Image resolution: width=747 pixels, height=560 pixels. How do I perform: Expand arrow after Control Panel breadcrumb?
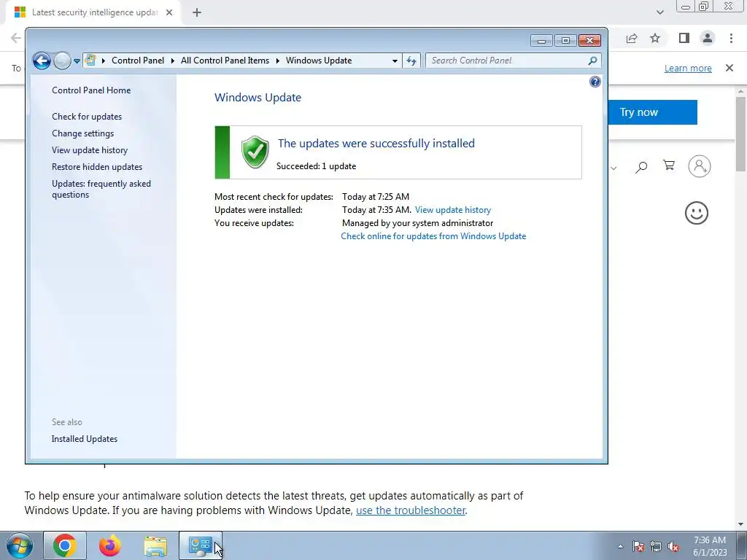click(172, 61)
